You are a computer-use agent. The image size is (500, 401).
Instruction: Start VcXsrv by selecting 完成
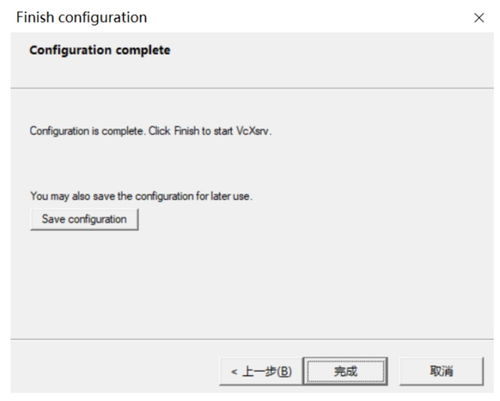345,371
